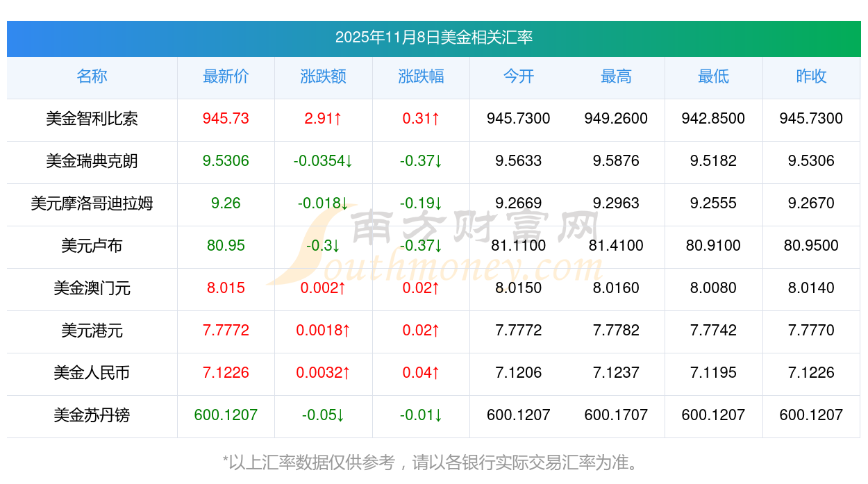Image resolution: width=868 pixels, height=484 pixels.
Task: Click change amount 2.91↑
Action: click(324, 119)
